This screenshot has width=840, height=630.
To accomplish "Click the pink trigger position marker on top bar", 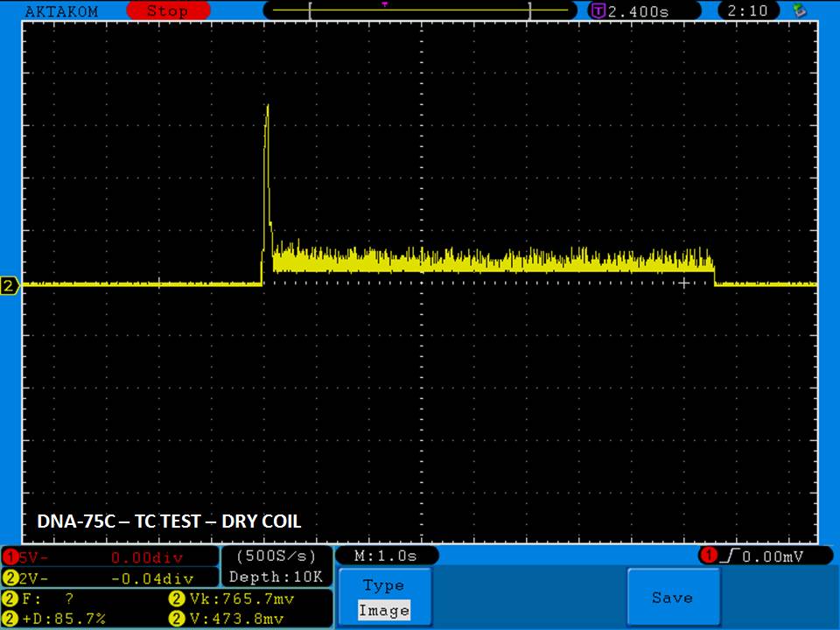I will 384,4.
